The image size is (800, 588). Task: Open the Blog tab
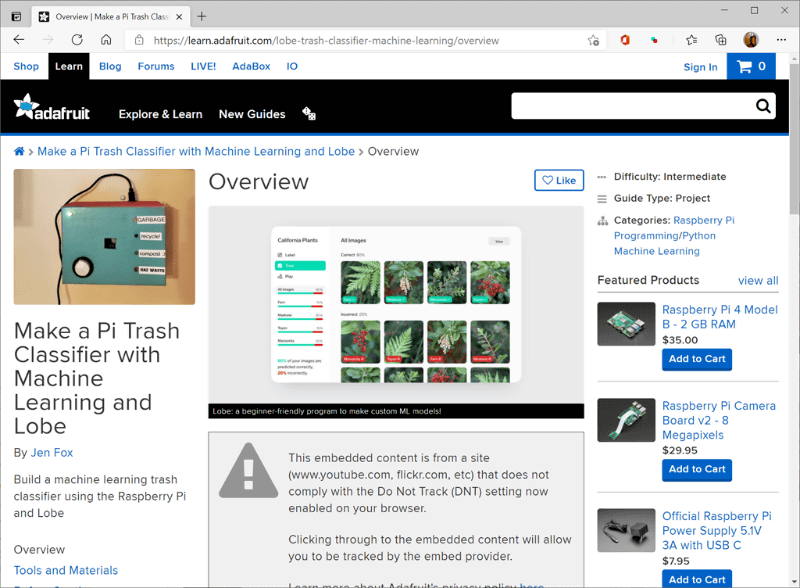pos(110,66)
